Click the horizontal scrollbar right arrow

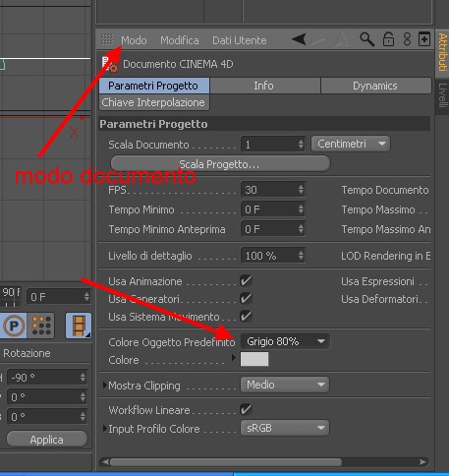click(x=422, y=462)
